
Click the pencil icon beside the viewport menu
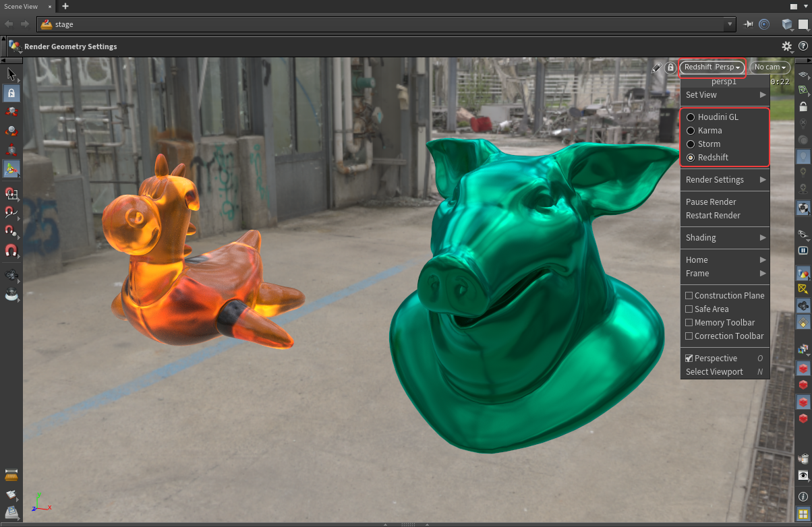[x=657, y=67]
